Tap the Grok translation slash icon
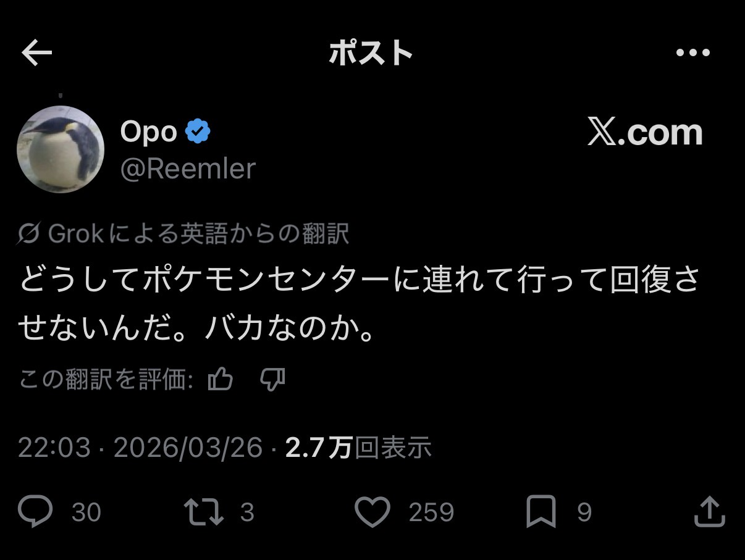This screenshot has width=745, height=560. (x=28, y=234)
